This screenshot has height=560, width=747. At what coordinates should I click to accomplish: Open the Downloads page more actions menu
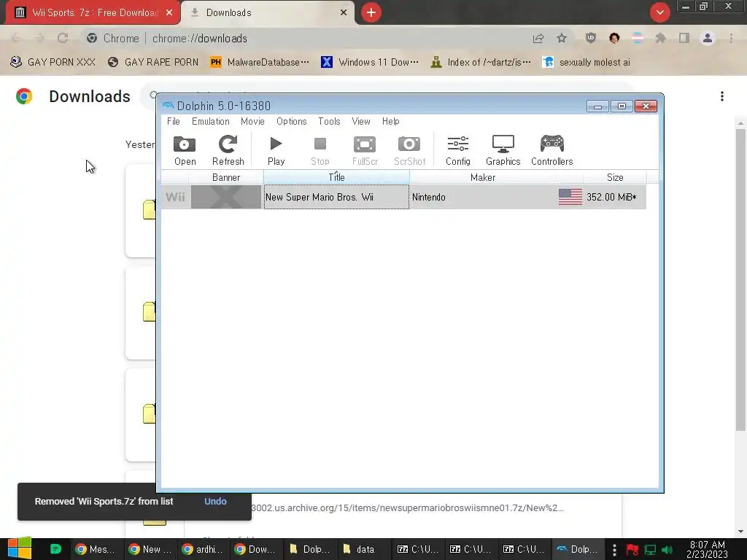(722, 96)
